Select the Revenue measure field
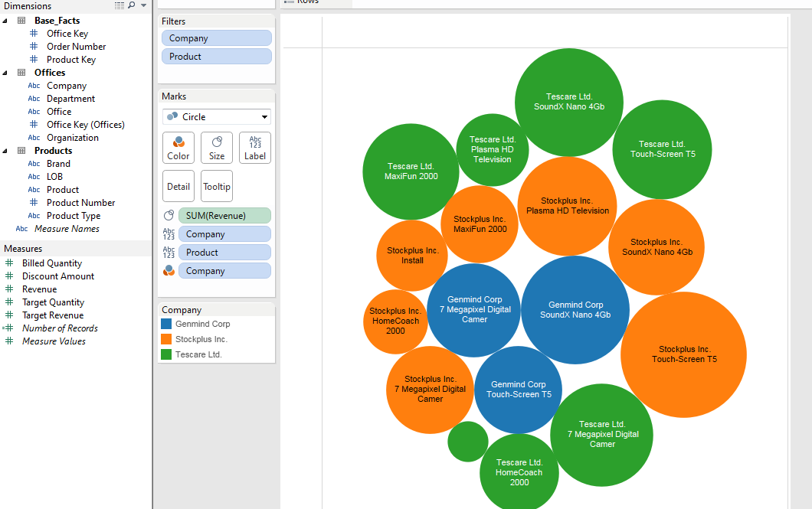This screenshot has width=812, height=509. [x=39, y=289]
